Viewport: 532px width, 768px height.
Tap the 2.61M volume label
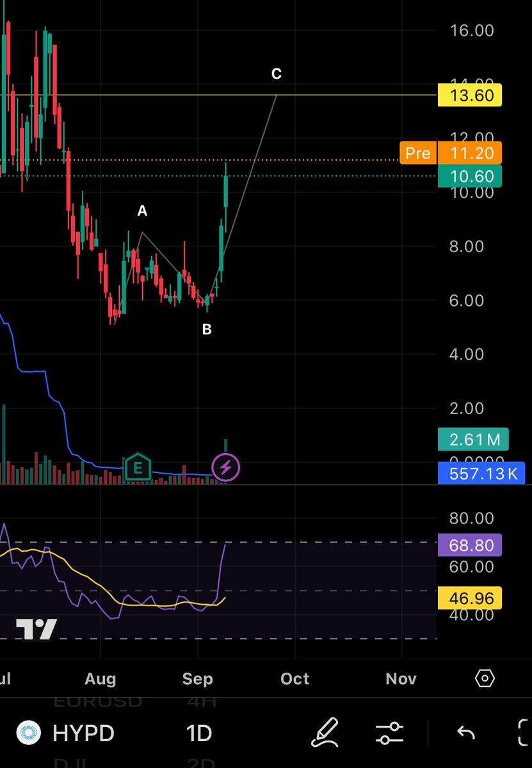472,440
